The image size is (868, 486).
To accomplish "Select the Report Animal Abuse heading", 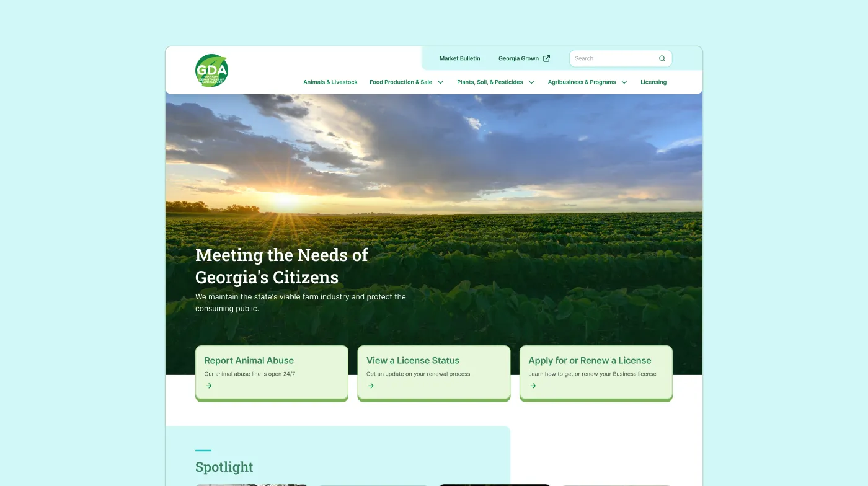I will (x=249, y=360).
